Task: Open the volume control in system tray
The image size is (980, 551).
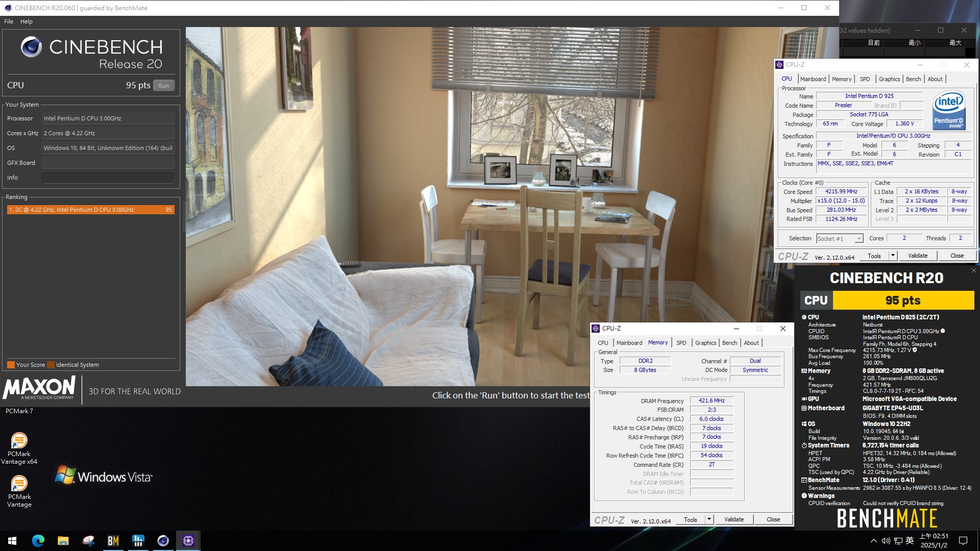Action: click(x=886, y=541)
